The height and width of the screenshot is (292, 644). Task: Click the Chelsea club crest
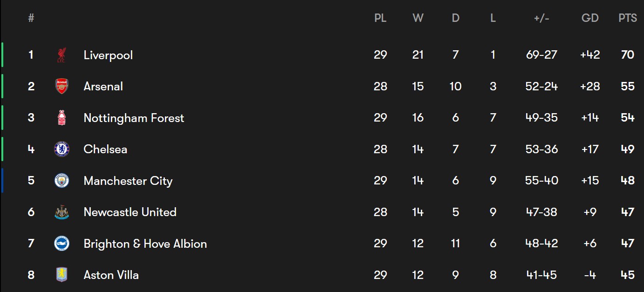[62, 149]
